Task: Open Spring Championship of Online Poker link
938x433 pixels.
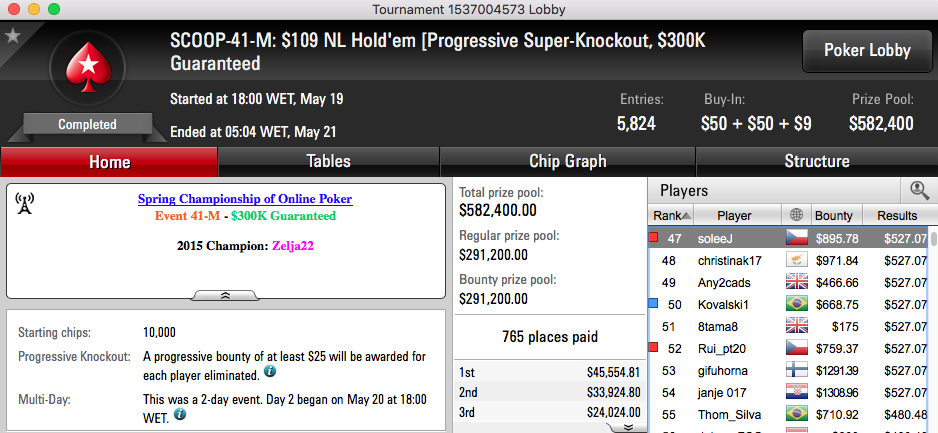Action: pyautogui.click(x=245, y=199)
